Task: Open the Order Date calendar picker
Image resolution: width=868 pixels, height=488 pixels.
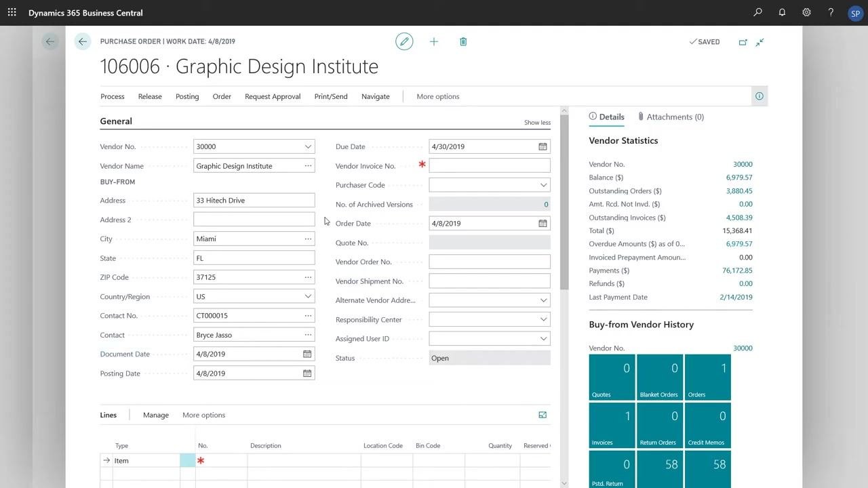Action: [542, 223]
